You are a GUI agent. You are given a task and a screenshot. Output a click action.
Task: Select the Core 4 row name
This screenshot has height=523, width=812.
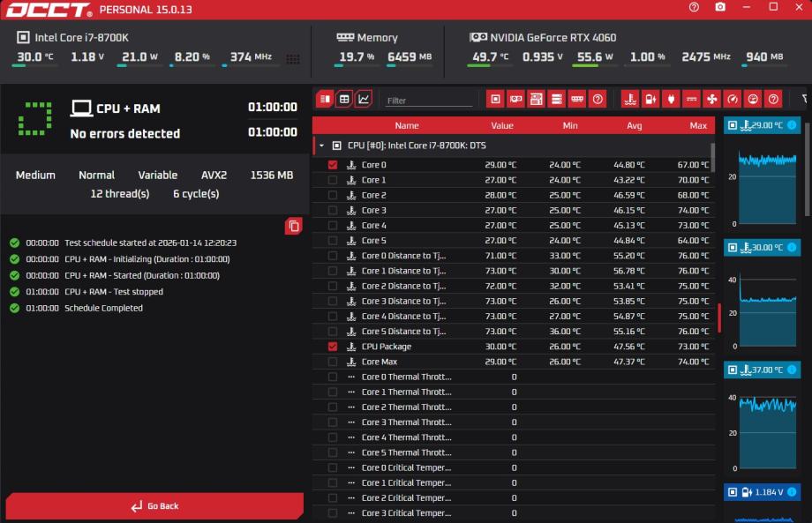pyautogui.click(x=373, y=226)
